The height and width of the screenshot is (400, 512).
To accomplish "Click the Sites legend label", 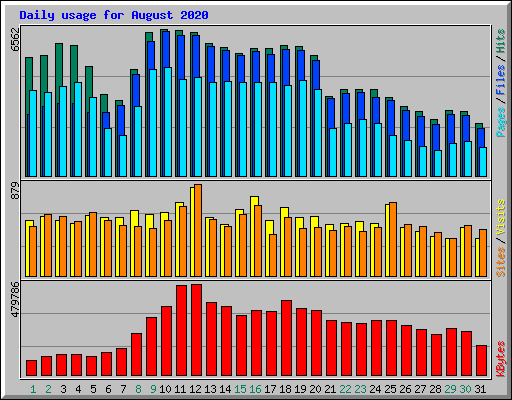I will 501,262.
